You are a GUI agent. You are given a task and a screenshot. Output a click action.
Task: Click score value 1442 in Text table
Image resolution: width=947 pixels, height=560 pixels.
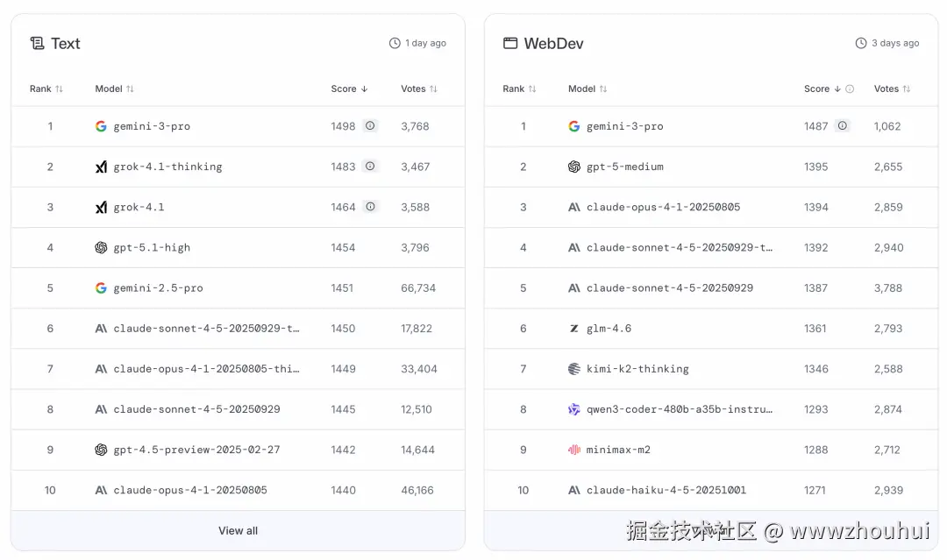343,450
